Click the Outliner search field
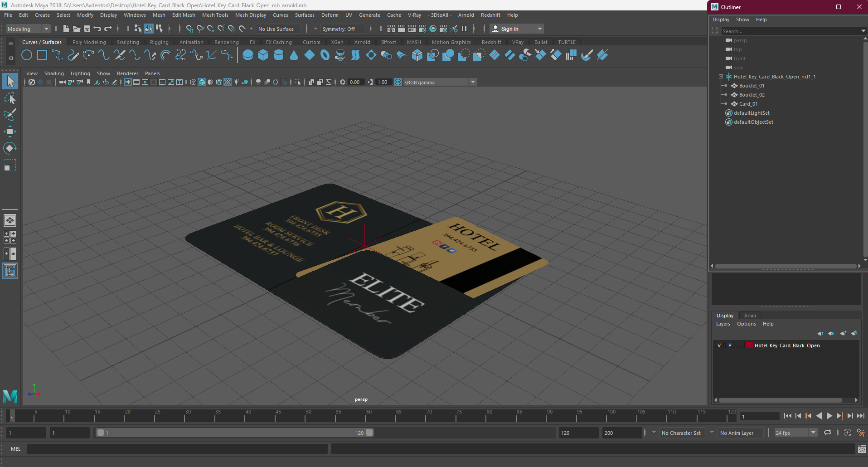 [790, 31]
